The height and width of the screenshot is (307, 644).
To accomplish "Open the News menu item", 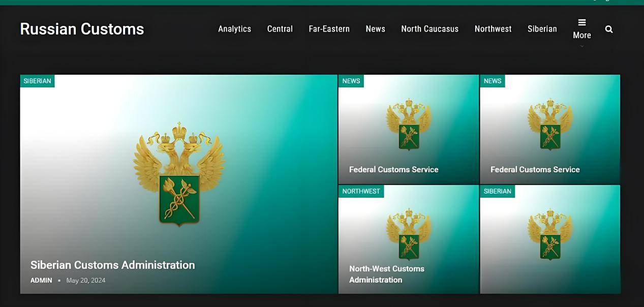I will [375, 29].
